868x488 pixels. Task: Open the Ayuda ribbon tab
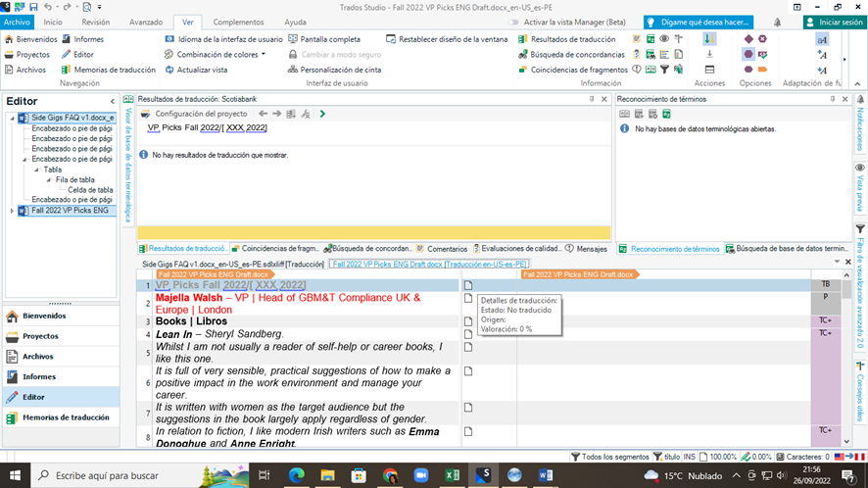coord(295,23)
